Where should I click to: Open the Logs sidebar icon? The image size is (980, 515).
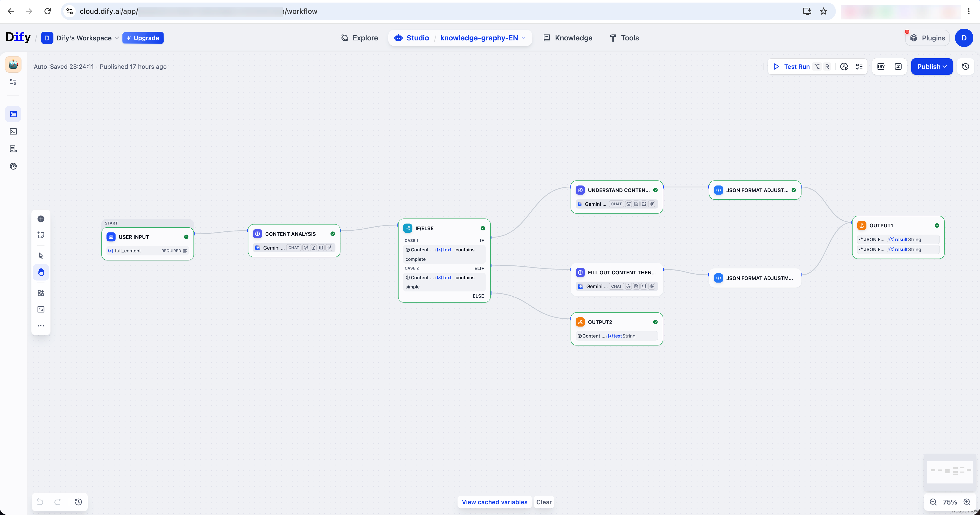coord(13,149)
